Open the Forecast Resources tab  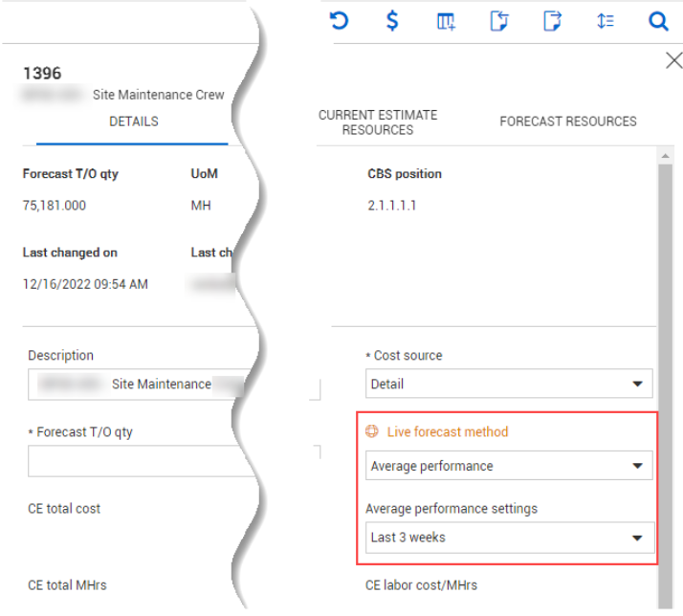click(x=567, y=121)
